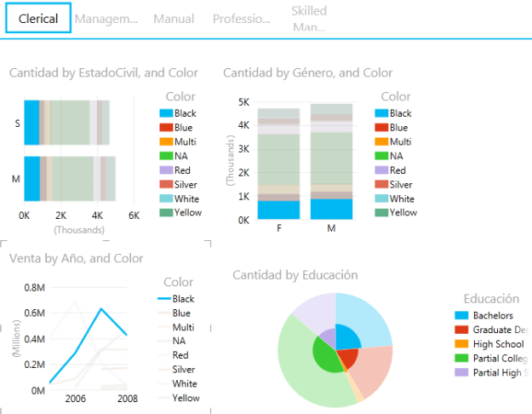
Task: Select the blue segment of F column
Action: pyautogui.click(x=278, y=210)
